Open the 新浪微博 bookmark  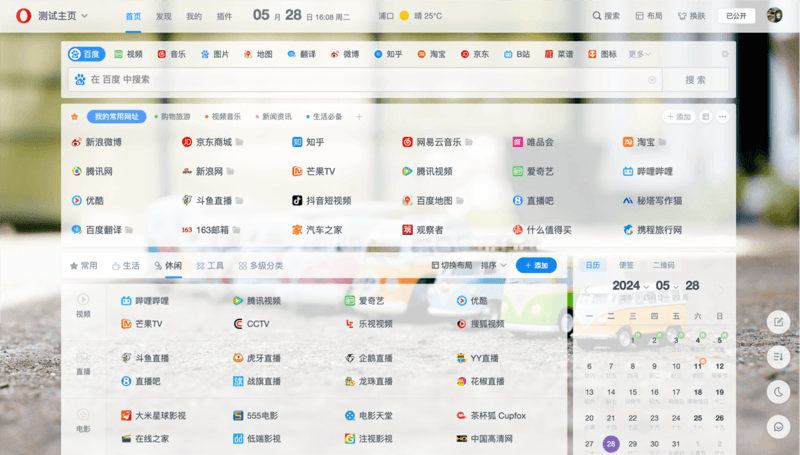[x=97, y=142]
